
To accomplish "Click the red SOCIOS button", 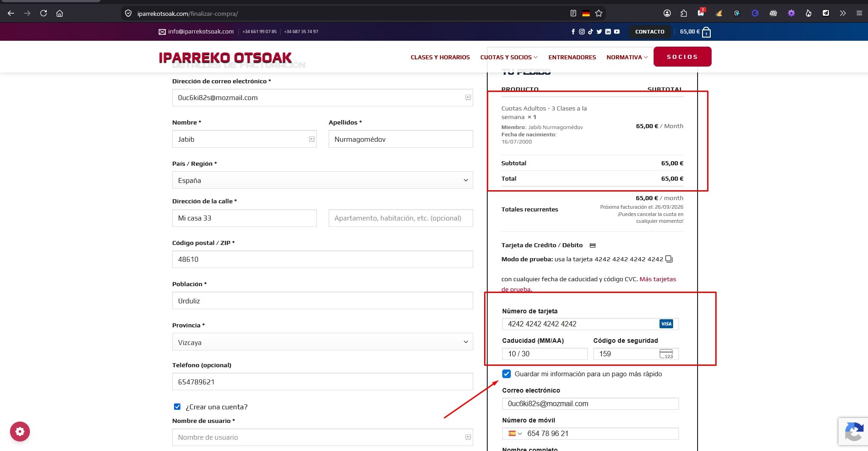I will [x=682, y=57].
